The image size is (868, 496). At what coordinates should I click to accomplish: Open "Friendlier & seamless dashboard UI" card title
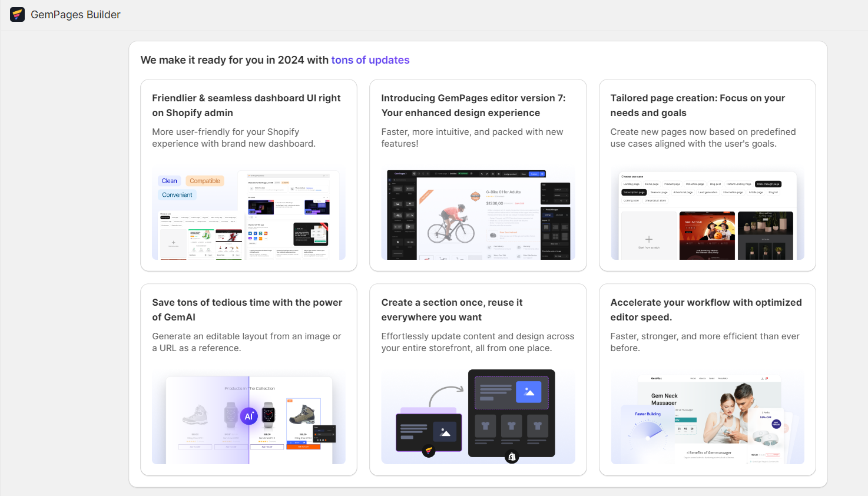246,105
